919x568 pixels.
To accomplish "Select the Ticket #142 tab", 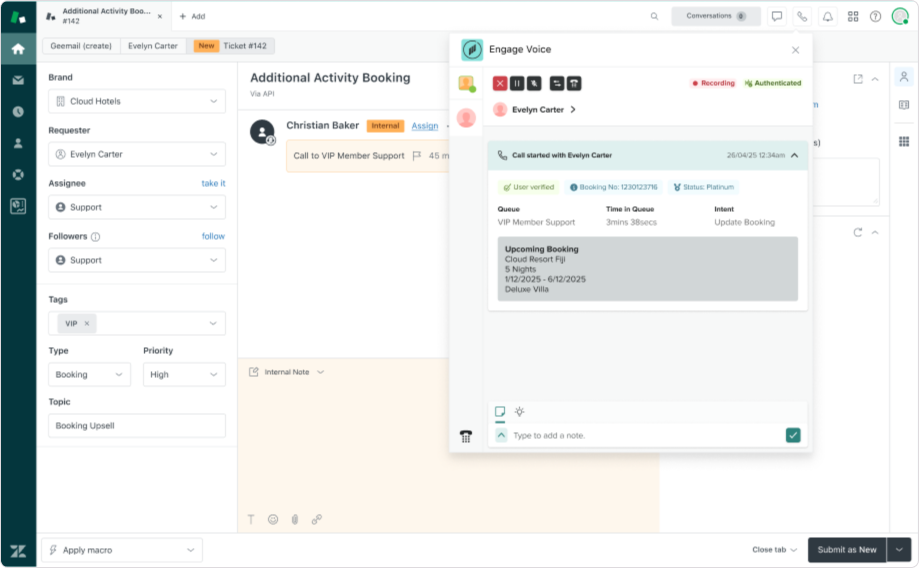I will 230,46.
